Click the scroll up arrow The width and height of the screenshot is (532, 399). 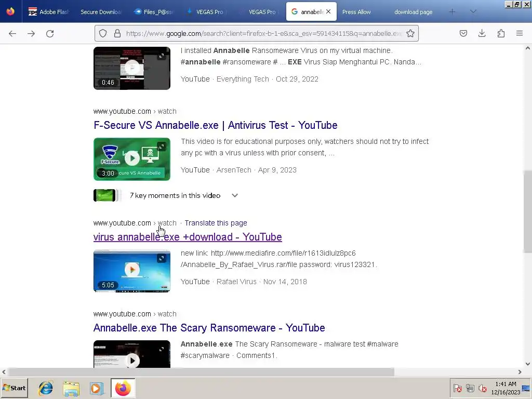pyautogui.click(x=528, y=48)
